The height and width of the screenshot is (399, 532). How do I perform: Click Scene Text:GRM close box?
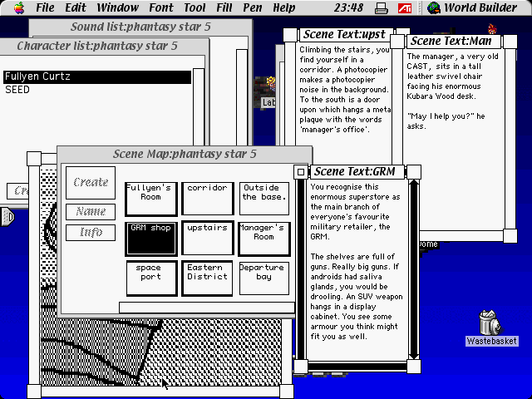click(301, 172)
